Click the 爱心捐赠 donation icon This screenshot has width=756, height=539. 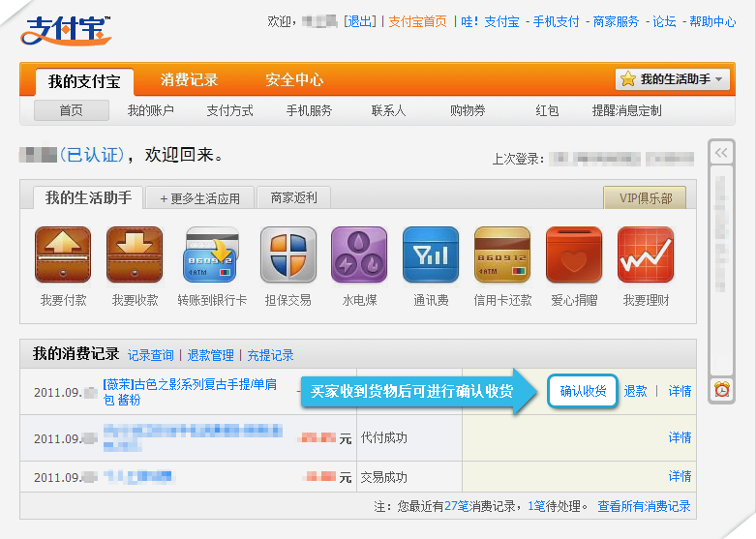[x=574, y=255]
